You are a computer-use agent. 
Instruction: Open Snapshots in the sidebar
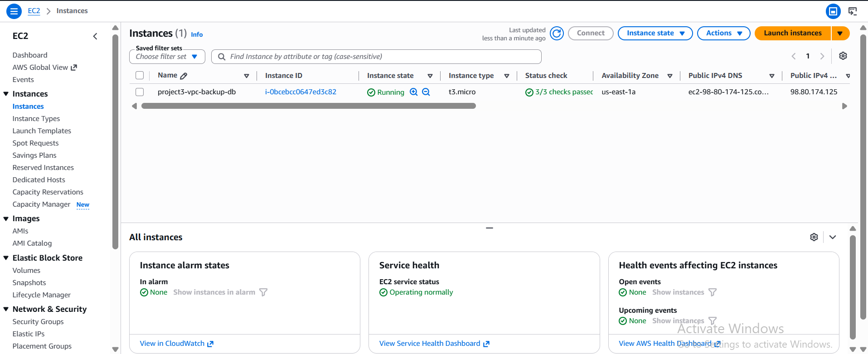[29, 283]
